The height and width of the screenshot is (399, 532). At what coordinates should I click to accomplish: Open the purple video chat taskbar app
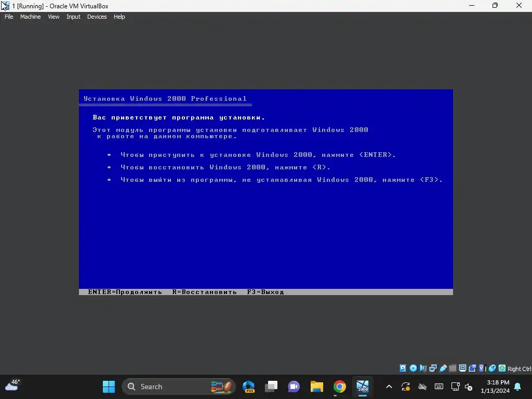coord(294,387)
